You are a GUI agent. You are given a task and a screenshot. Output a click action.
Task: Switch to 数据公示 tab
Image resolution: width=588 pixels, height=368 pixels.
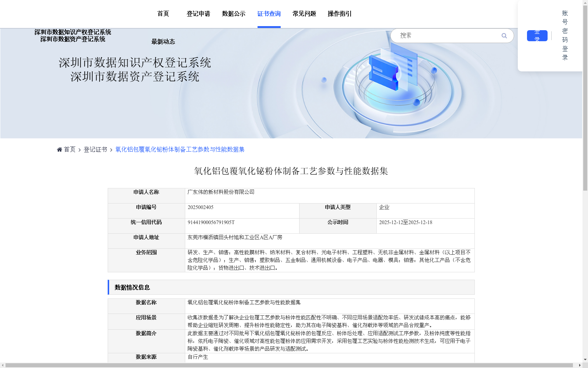click(x=234, y=14)
